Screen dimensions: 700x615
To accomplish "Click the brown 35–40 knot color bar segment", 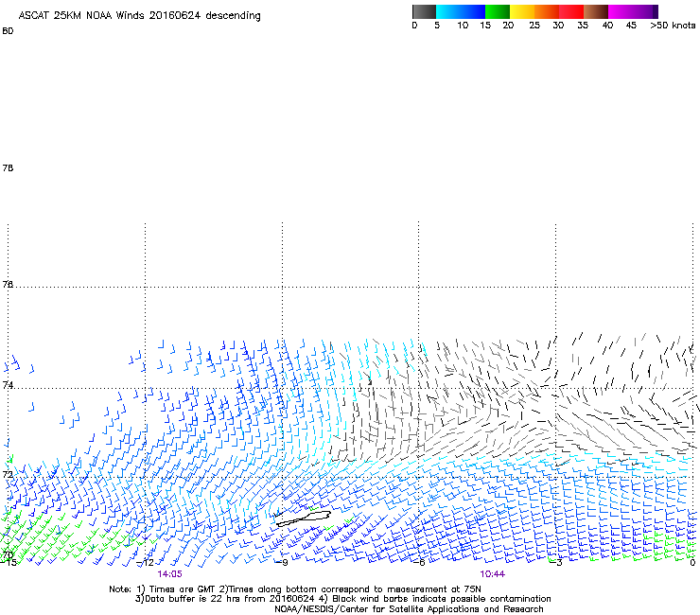I will (x=596, y=11).
